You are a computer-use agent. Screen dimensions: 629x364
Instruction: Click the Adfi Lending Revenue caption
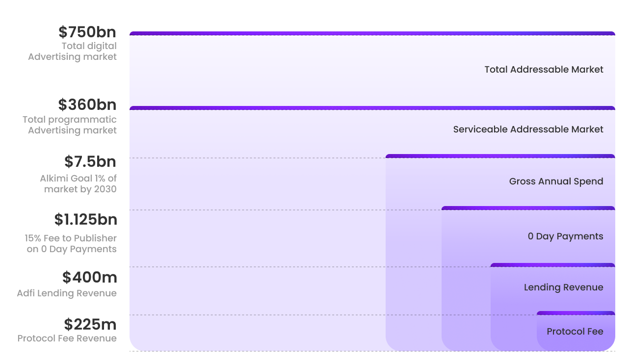click(x=67, y=293)
